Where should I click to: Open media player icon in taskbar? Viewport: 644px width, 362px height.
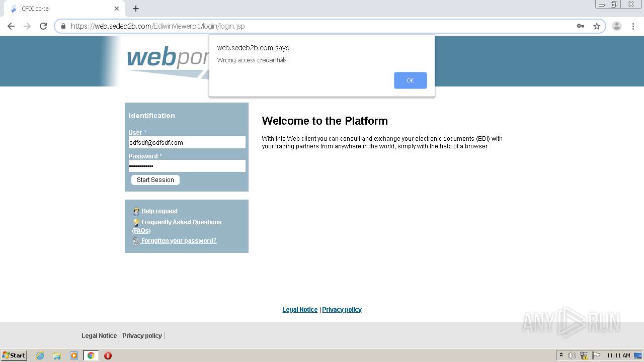(74, 355)
